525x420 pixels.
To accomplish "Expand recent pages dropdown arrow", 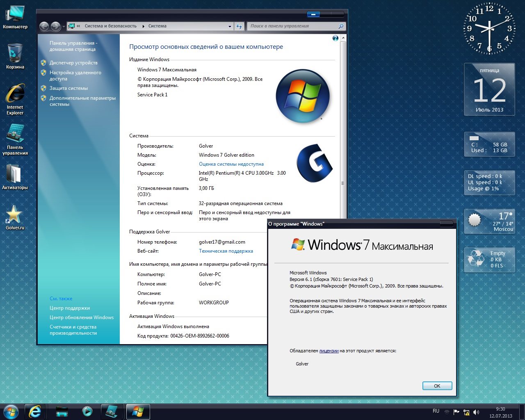I will coord(64,27).
